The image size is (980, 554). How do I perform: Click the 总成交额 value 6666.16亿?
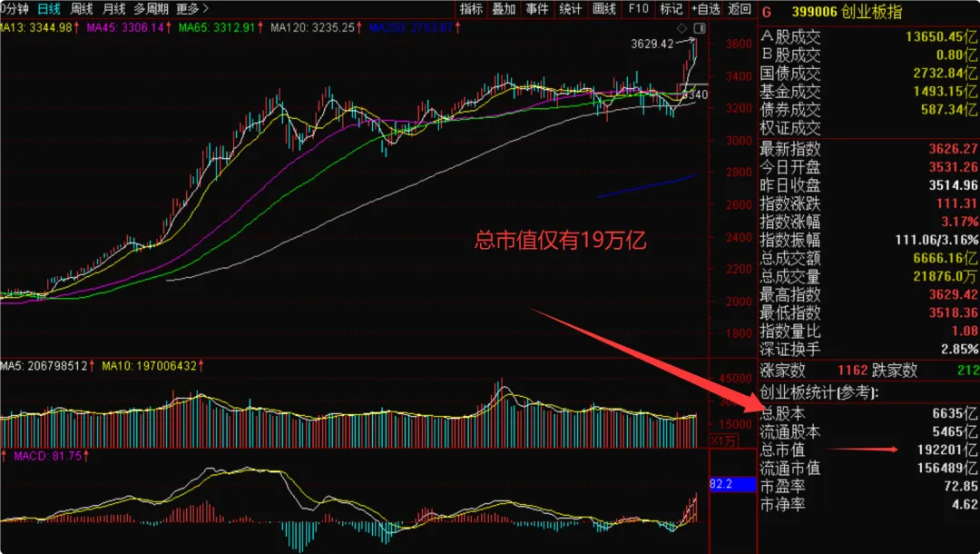946,258
